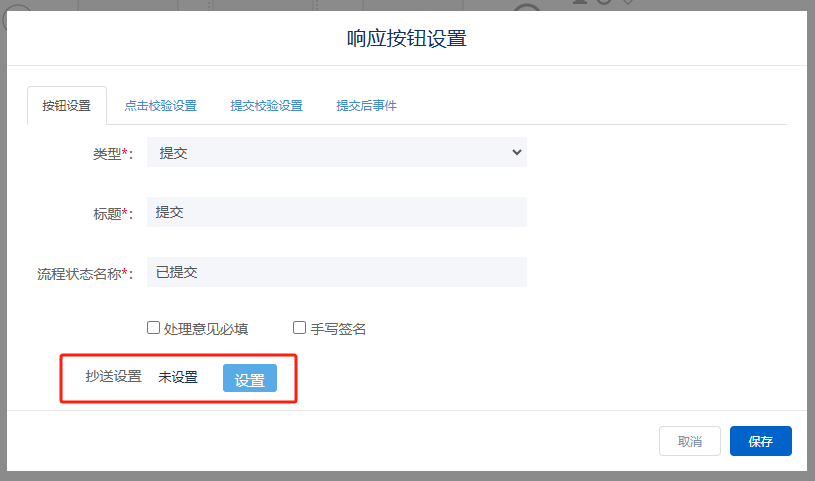The image size is (815, 481).
Task: Tick the 手写签名 checkbox
Action: pyautogui.click(x=299, y=328)
